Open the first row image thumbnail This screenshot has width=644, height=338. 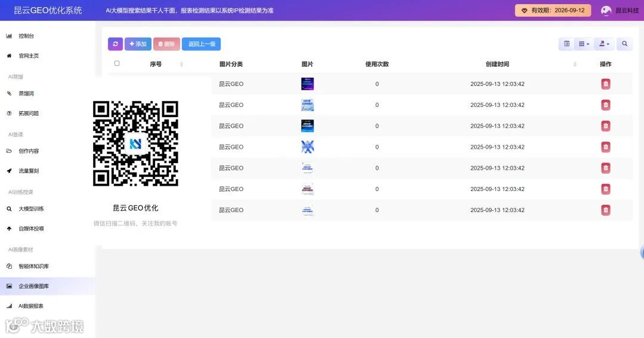point(307,84)
